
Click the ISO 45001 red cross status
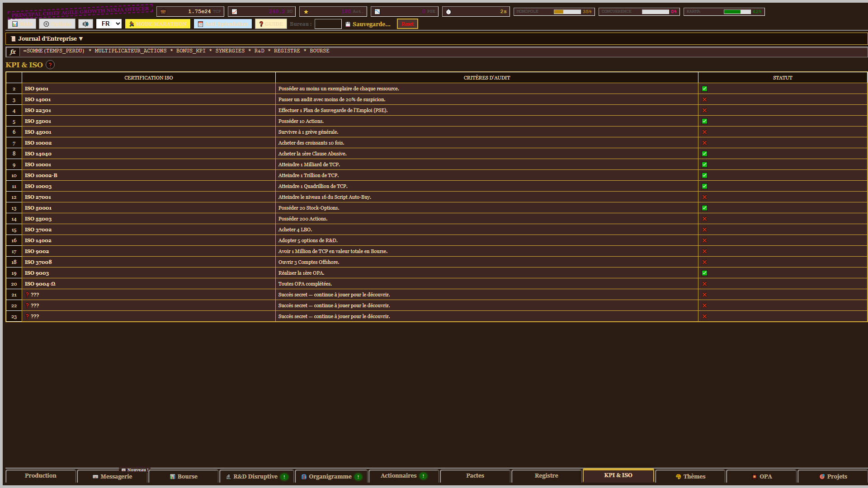[704, 132]
